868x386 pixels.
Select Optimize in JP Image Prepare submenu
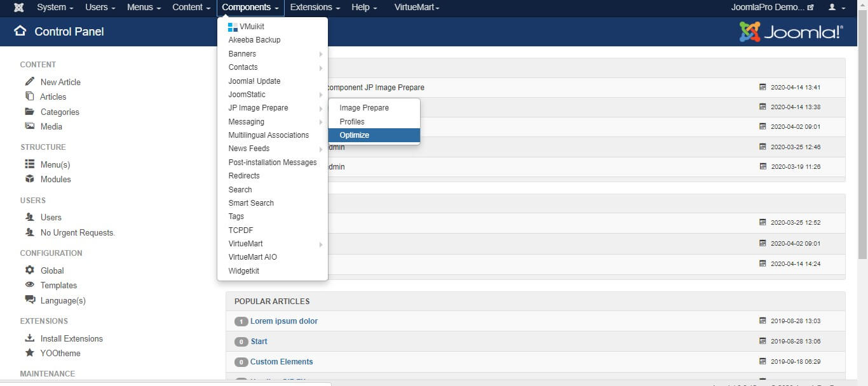[374, 135]
